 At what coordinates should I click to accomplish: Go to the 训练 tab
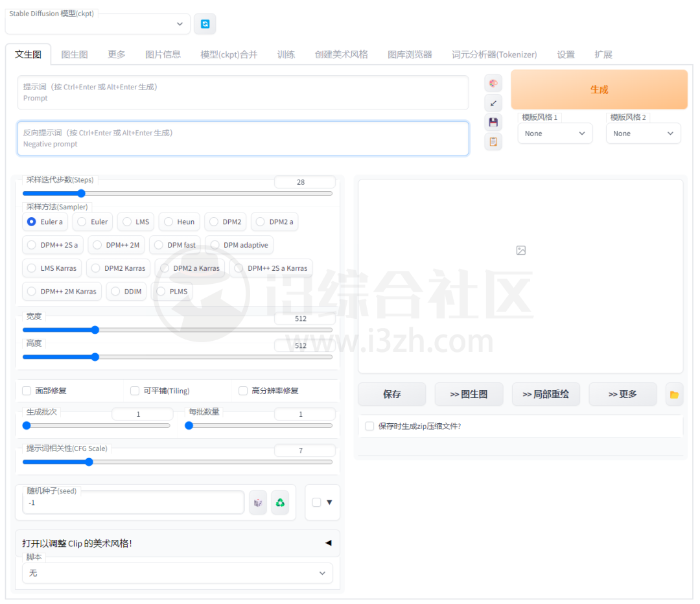pyautogui.click(x=286, y=54)
